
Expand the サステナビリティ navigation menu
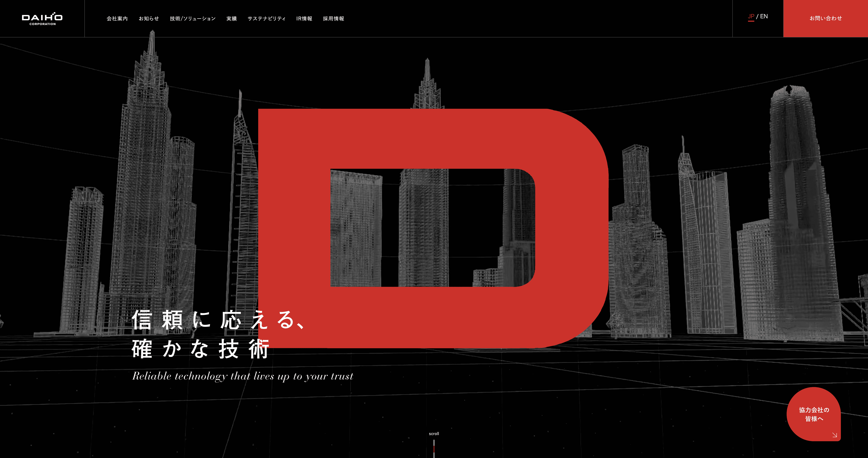(266, 18)
